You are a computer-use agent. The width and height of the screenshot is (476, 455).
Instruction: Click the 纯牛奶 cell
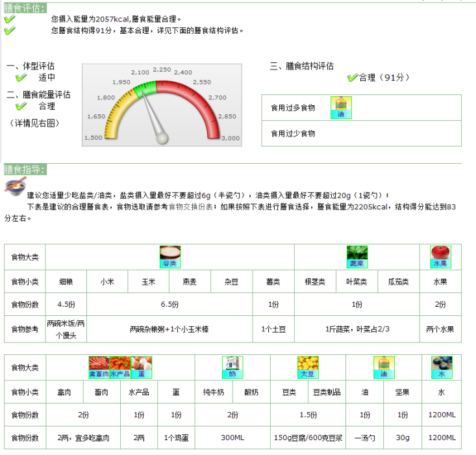214,393
